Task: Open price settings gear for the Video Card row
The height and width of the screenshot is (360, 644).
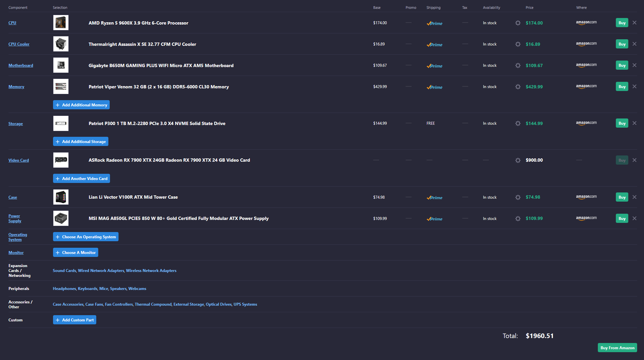Action: [x=518, y=160]
